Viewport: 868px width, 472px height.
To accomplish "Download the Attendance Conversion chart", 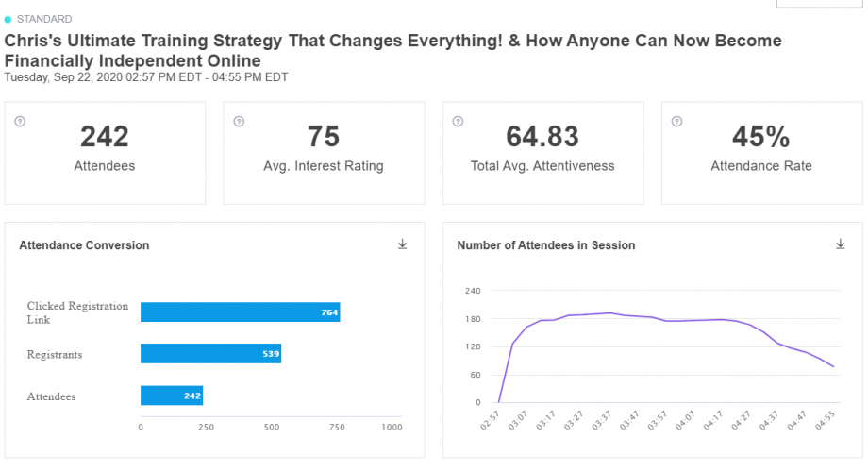I will click(x=403, y=244).
